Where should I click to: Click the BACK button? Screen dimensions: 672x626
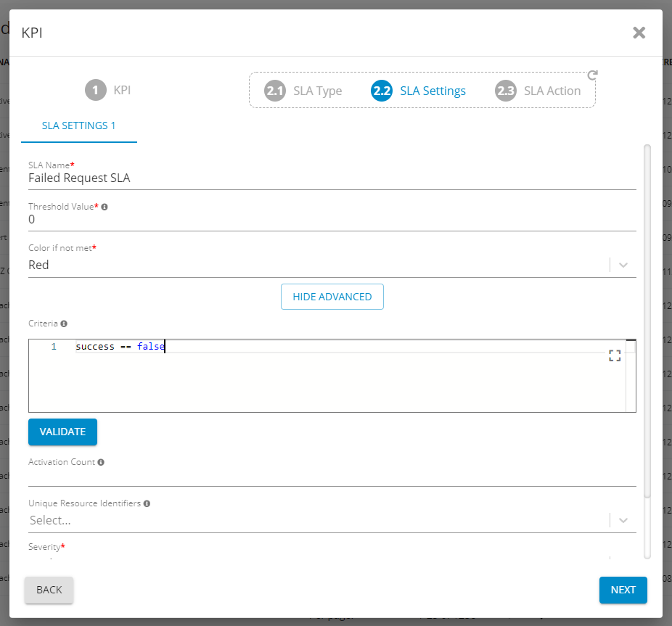point(49,590)
